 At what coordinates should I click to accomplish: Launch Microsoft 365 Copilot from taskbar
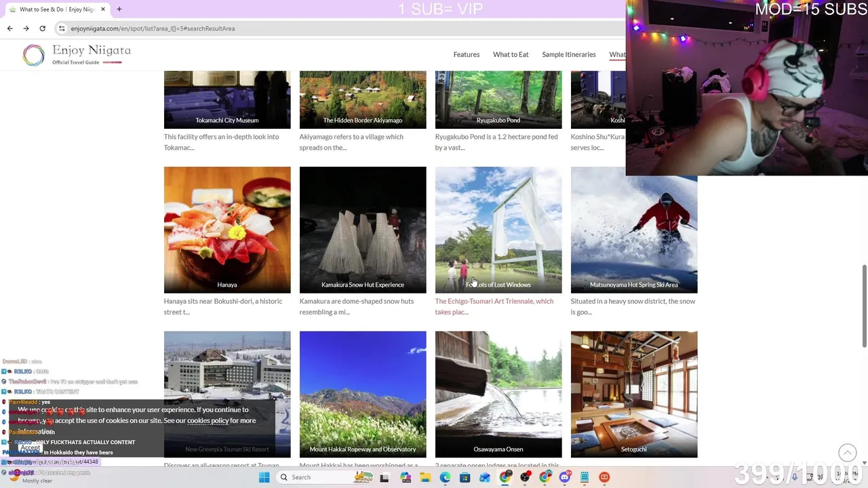pyautogui.click(x=406, y=477)
